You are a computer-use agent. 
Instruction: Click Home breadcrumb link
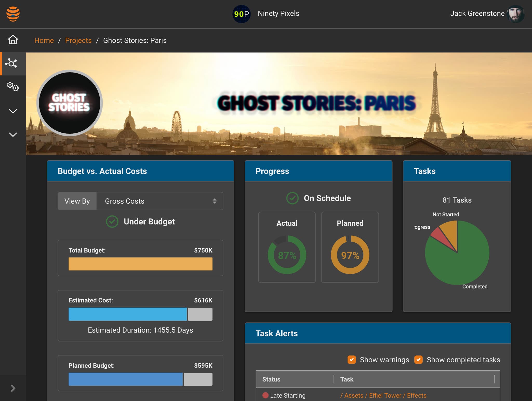coord(44,40)
